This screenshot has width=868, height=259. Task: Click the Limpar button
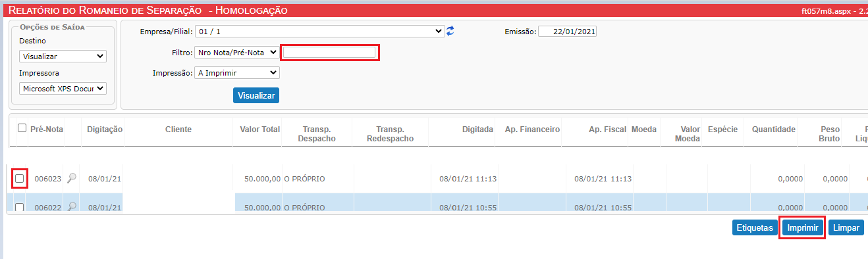(x=846, y=228)
